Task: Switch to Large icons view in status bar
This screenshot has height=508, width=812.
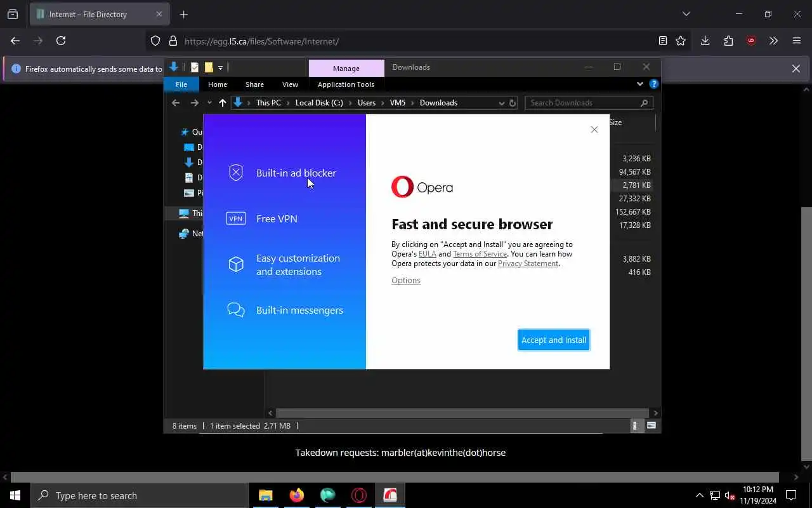Action: (652, 425)
